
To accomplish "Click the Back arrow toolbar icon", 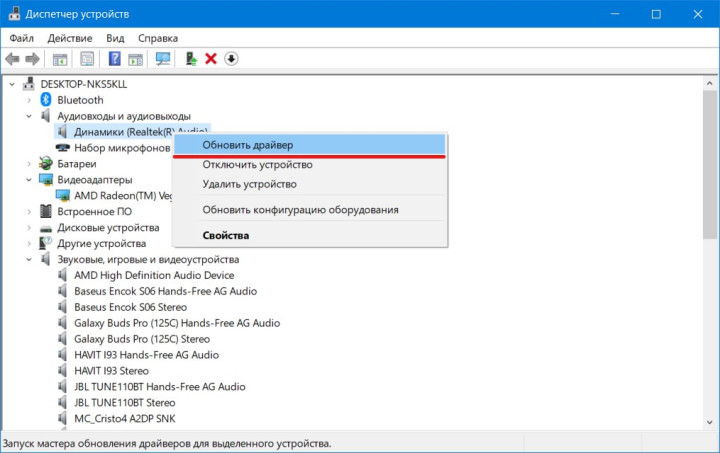I will [13, 59].
